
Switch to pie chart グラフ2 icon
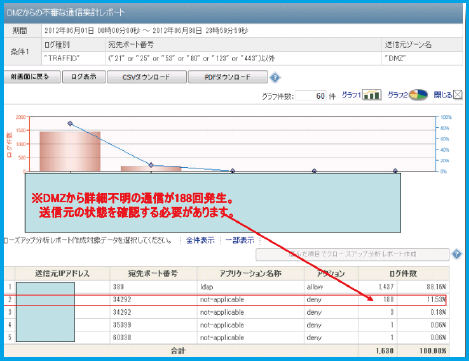tap(418, 95)
